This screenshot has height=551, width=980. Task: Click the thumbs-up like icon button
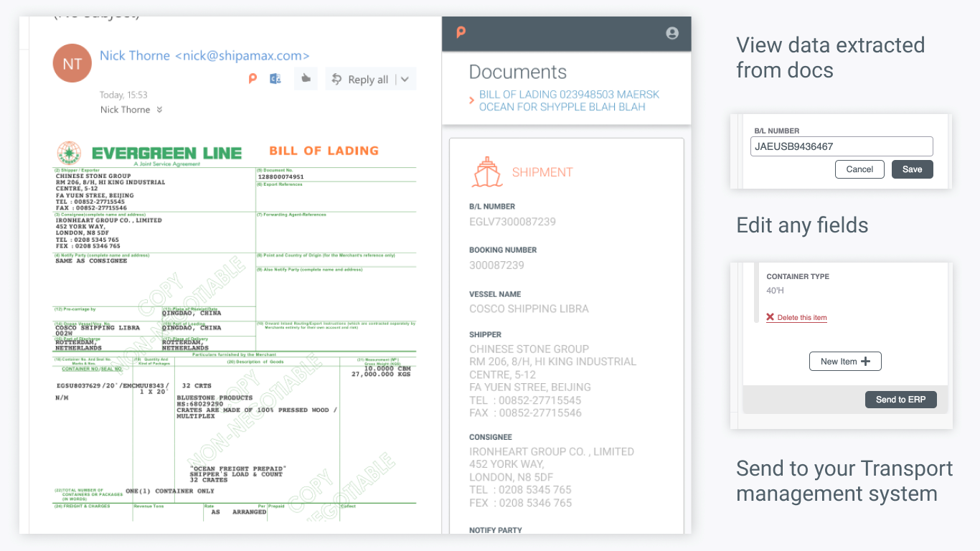click(x=306, y=79)
